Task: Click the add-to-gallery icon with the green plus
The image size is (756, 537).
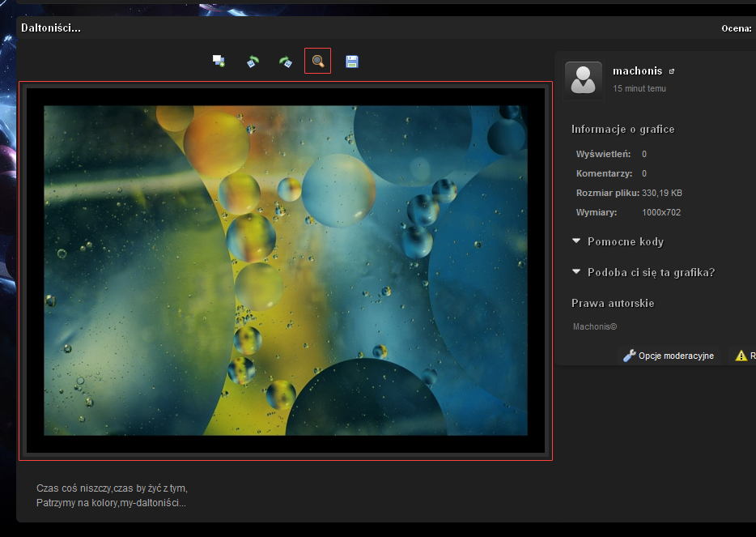Action: (219, 62)
